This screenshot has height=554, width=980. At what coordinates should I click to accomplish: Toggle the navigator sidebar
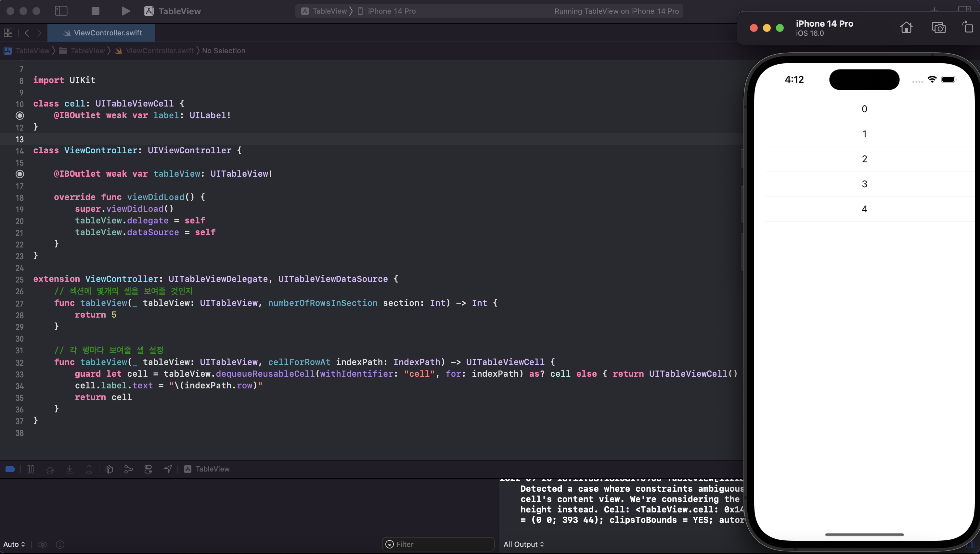tap(61, 11)
